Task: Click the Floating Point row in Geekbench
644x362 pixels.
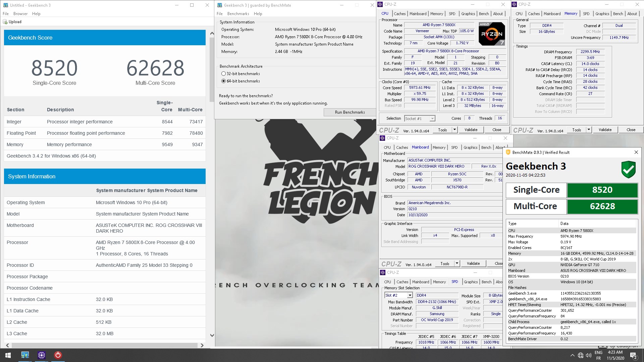Action: [x=105, y=133]
